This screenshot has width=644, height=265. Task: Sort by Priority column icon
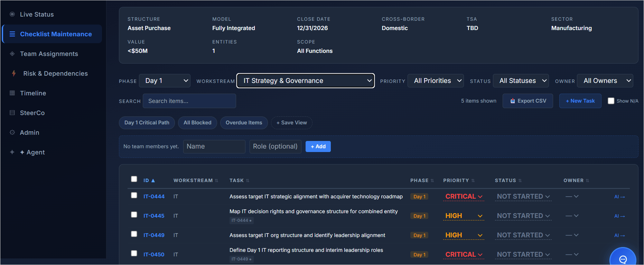(x=473, y=180)
